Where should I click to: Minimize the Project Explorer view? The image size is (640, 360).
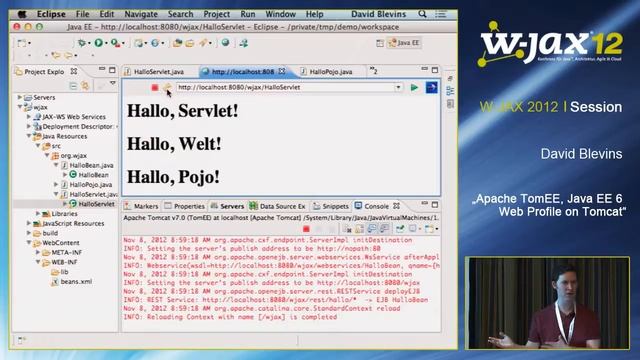coord(102,69)
